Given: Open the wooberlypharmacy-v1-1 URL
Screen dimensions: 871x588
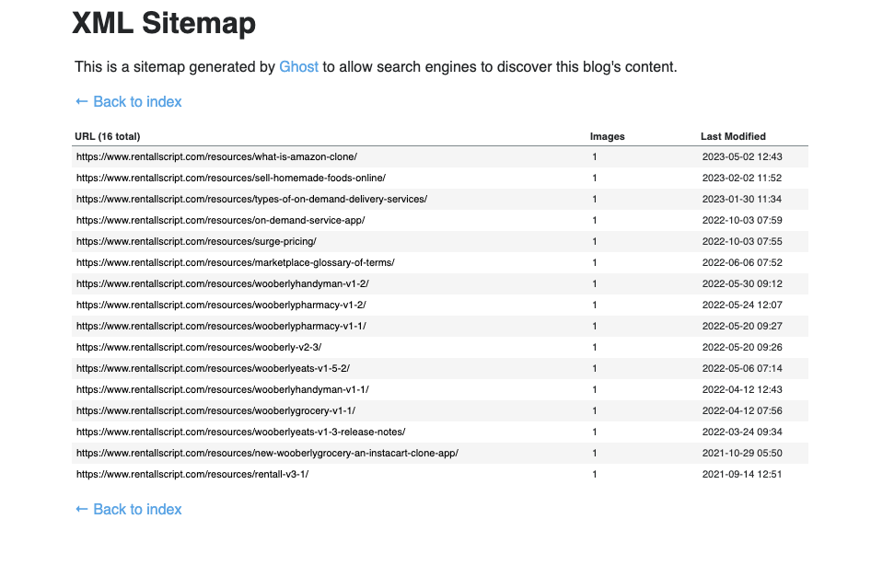Looking at the screenshot, I should [221, 326].
